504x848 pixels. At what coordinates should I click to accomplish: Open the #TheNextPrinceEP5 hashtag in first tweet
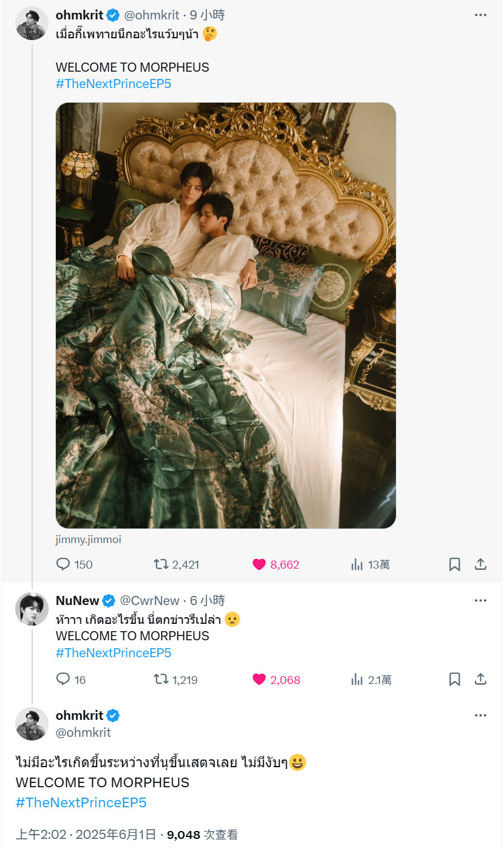click(x=114, y=84)
